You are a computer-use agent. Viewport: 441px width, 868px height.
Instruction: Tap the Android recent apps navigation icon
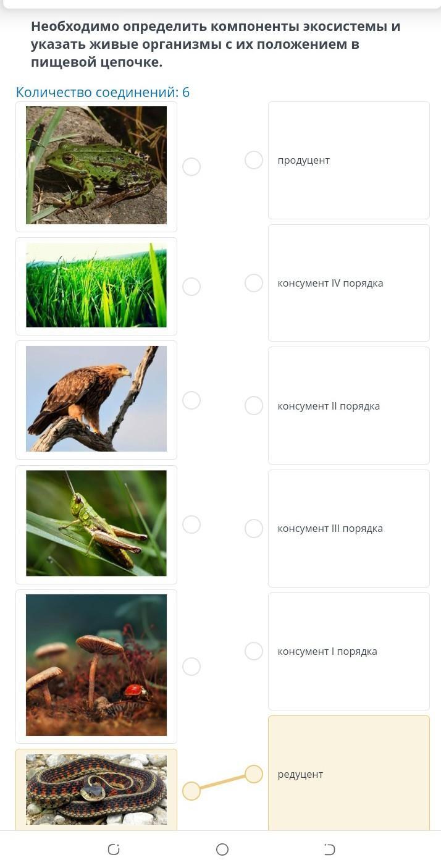pyautogui.click(x=114, y=849)
